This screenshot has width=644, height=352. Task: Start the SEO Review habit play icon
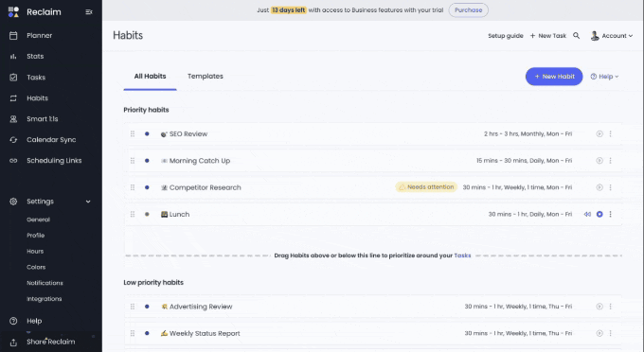pyautogui.click(x=599, y=133)
